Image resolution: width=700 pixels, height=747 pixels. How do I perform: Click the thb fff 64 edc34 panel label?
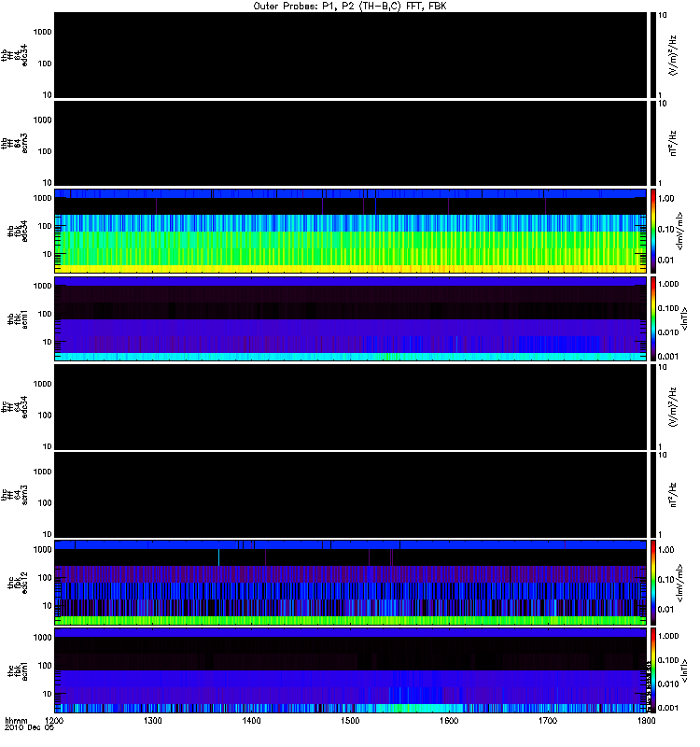click(14, 55)
